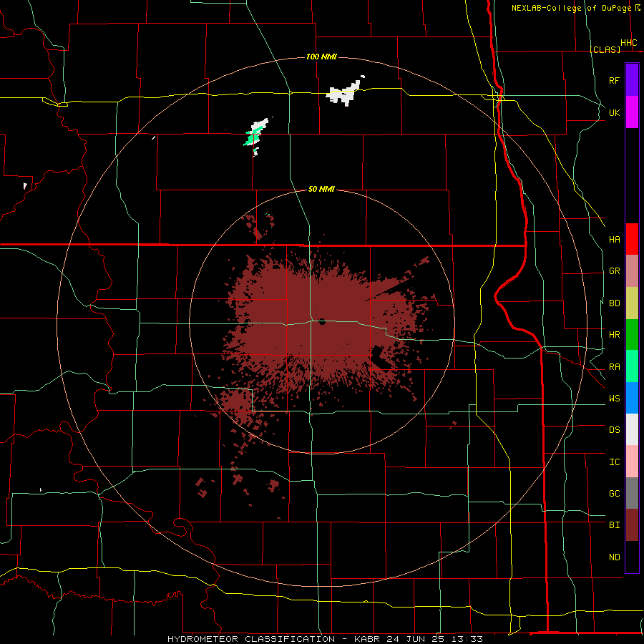The height and width of the screenshot is (644, 644).
Task: Click the GR salmon legend swatch
Action: (632, 271)
